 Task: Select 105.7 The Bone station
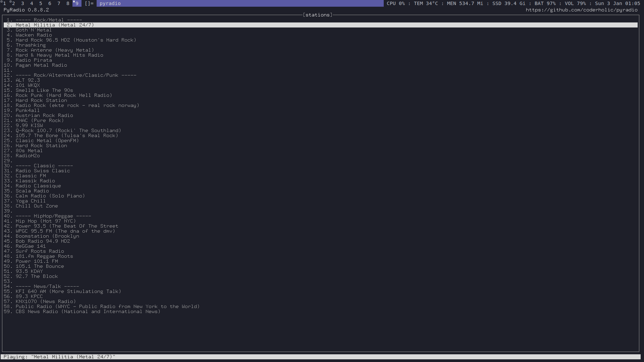pos(67,135)
